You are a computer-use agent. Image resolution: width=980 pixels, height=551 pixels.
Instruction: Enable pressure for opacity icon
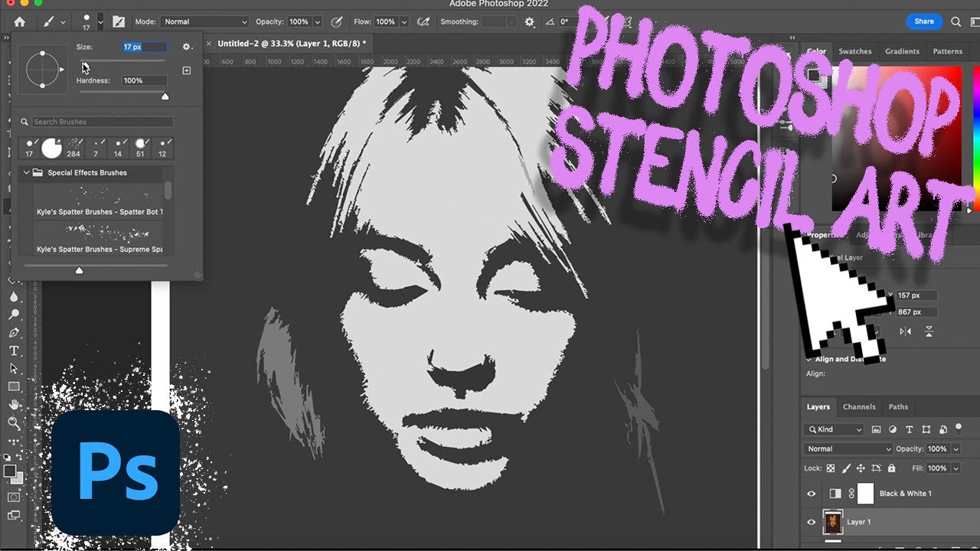coord(336,22)
